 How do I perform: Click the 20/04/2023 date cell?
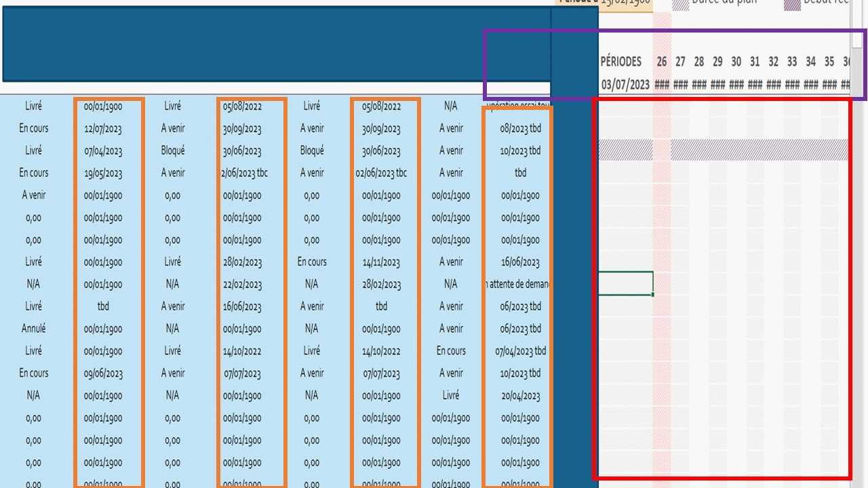click(x=520, y=396)
